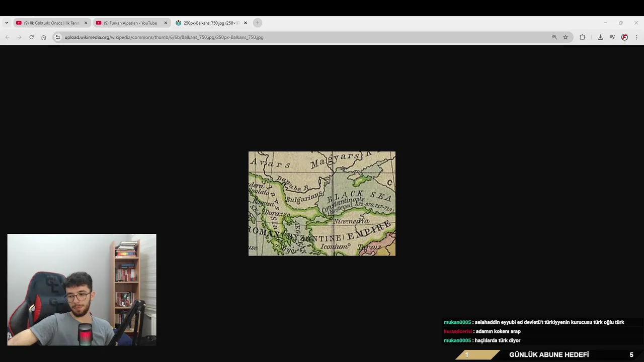The image size is (644, 362).
Task: Open a new tab with the plus button
Action: tap(257, 23)
